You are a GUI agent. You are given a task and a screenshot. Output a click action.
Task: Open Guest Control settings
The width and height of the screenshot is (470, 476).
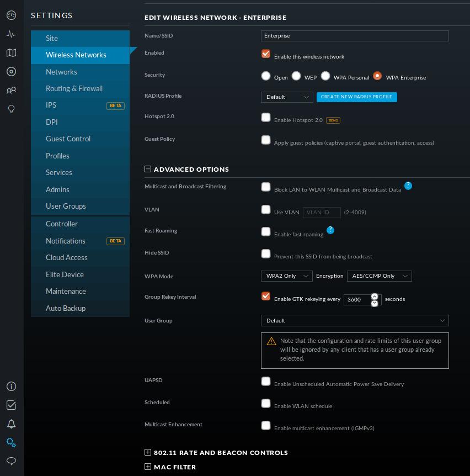click(x=80, y=139)
